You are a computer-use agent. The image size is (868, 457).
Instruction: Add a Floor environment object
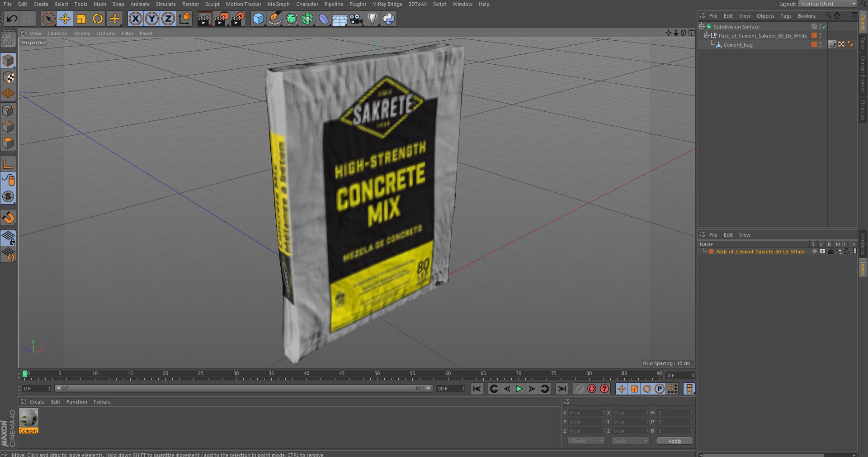pos(340,19)
